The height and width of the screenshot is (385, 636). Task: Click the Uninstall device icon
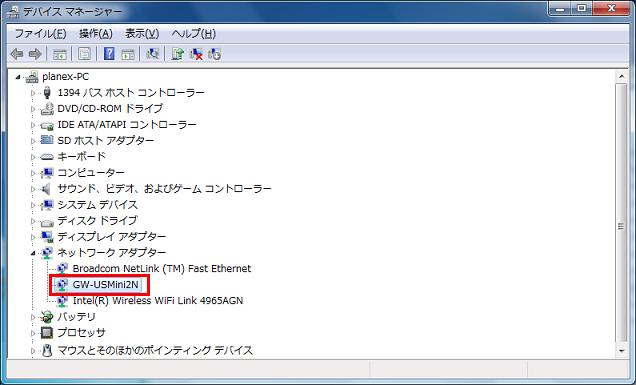click(196, 54)
